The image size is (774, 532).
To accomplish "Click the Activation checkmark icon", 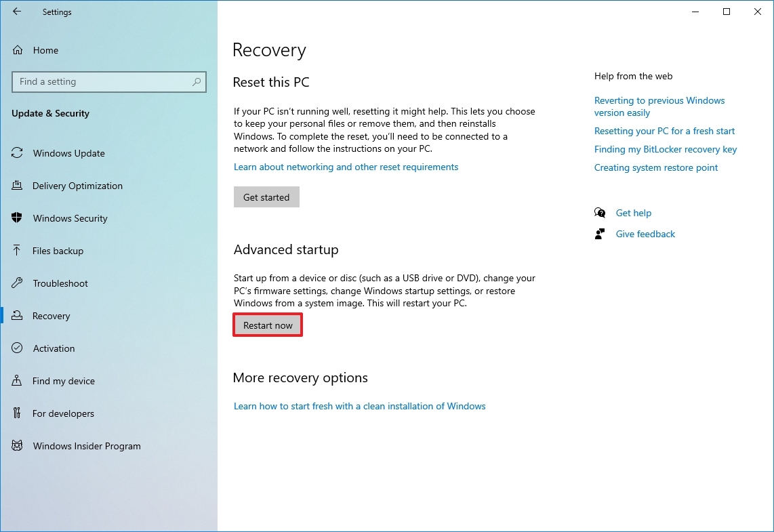I will click(x=17, y=348).
